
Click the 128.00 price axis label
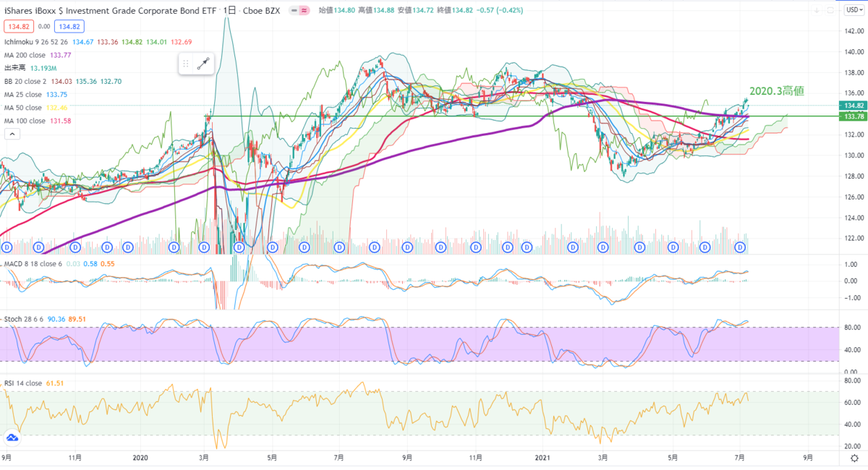(x=855, y=176)
